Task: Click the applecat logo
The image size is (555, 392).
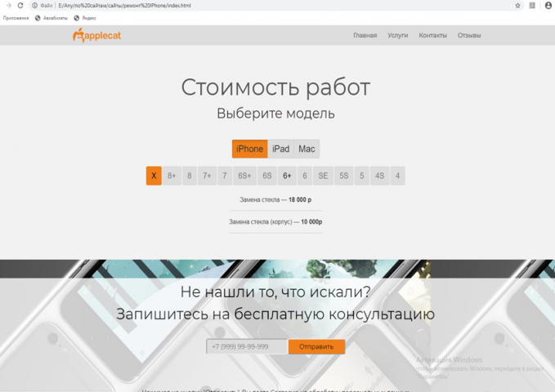Action: (x=96, y=35)
